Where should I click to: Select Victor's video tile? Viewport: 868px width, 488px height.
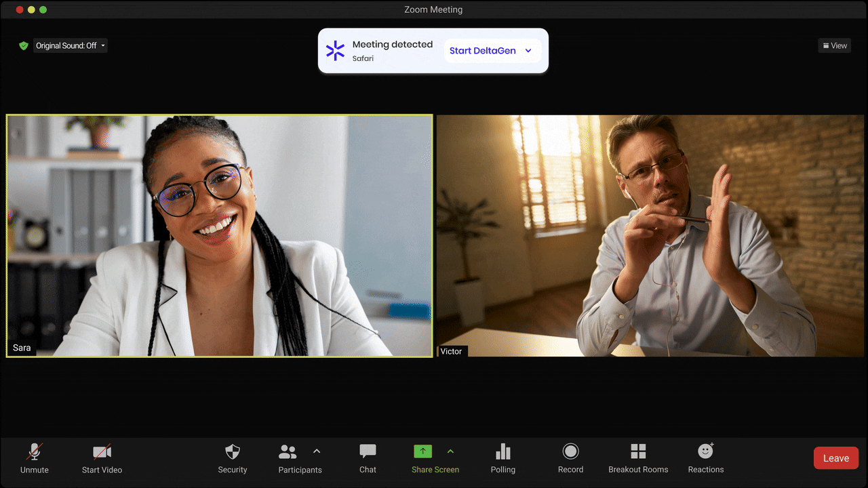[652, 236]
